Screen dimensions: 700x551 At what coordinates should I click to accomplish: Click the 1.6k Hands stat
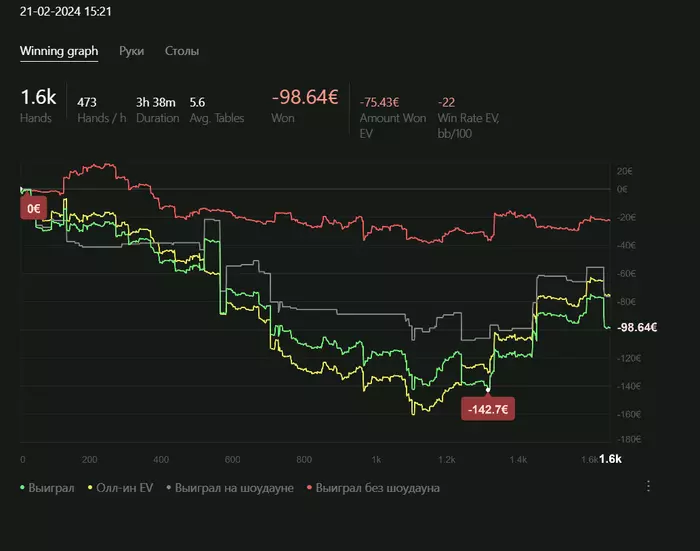pos(38,105)
